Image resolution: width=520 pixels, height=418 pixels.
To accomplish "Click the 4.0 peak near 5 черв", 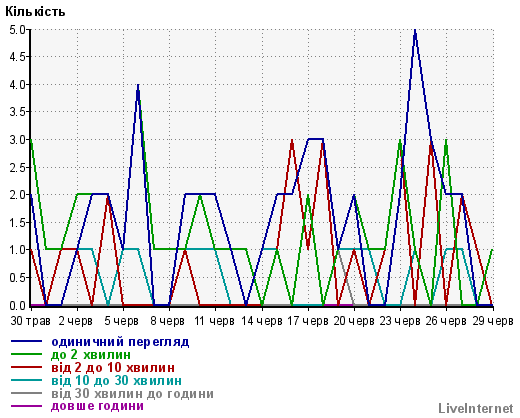I will (x=138, y=86).
